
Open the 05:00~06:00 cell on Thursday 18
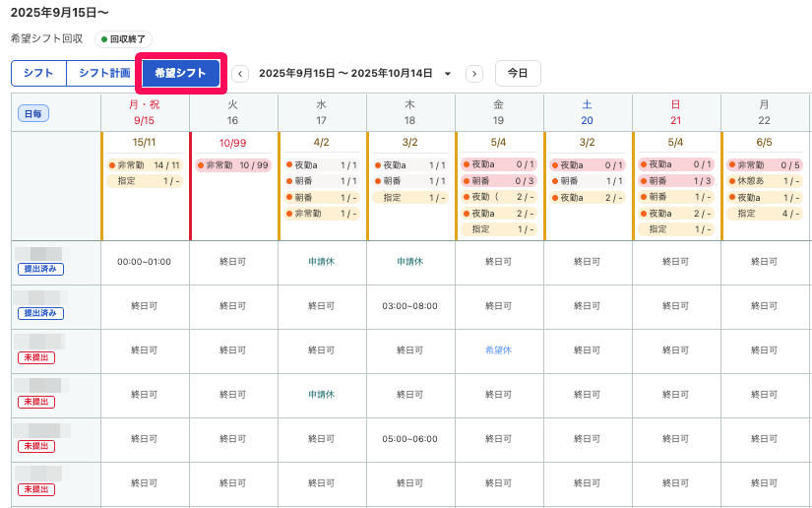pyautogui.click(x=409, y=439)
